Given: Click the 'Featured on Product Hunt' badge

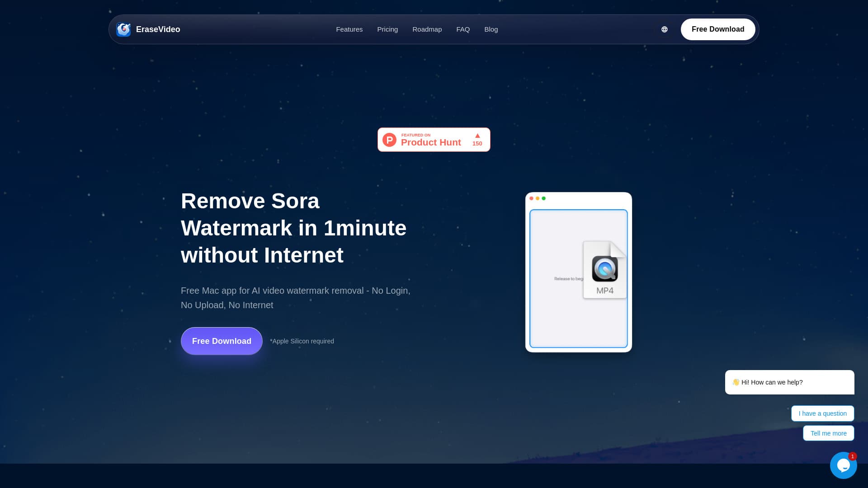Looking at the screenshot, I should point(434,139).
